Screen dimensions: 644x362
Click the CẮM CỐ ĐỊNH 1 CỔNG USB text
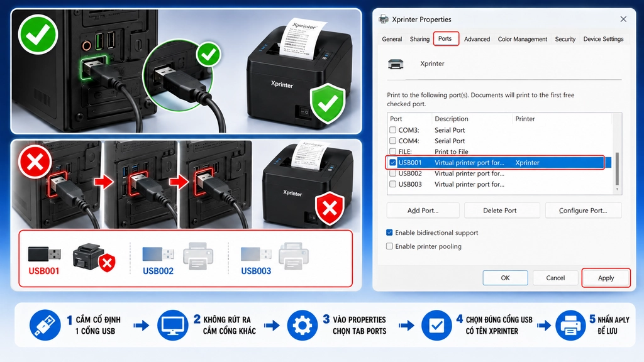pos(97,325)
